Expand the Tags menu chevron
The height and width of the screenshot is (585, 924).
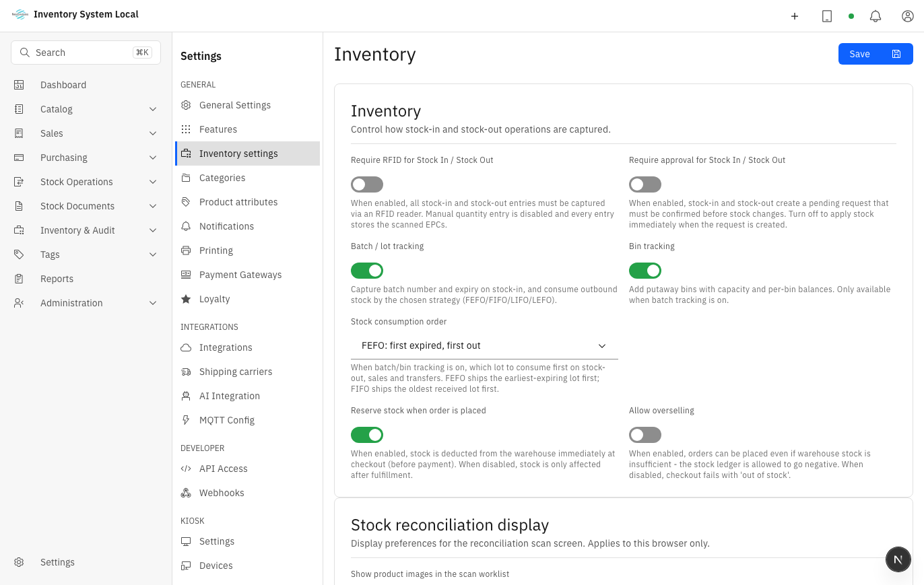tap(153, 254)
